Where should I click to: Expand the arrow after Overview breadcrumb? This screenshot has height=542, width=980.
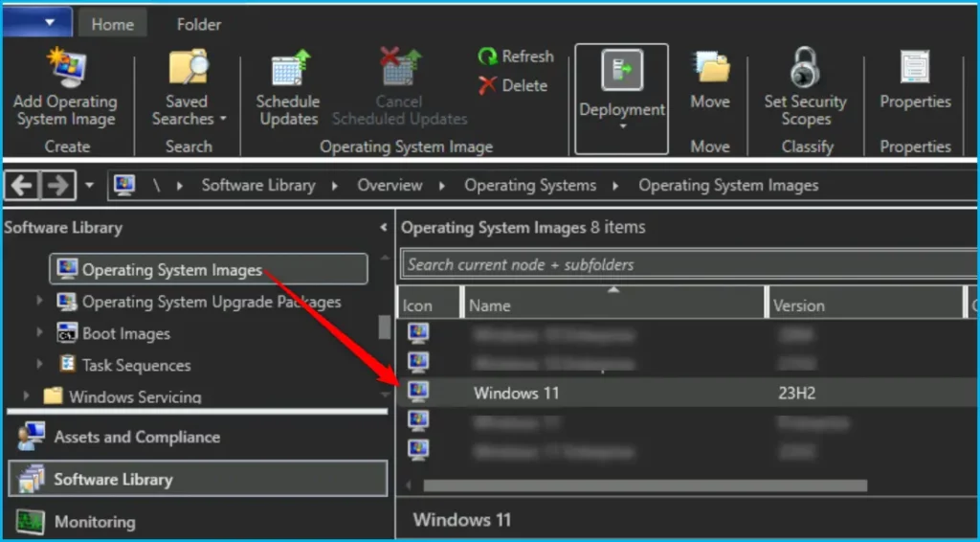[x=442, y=186]
